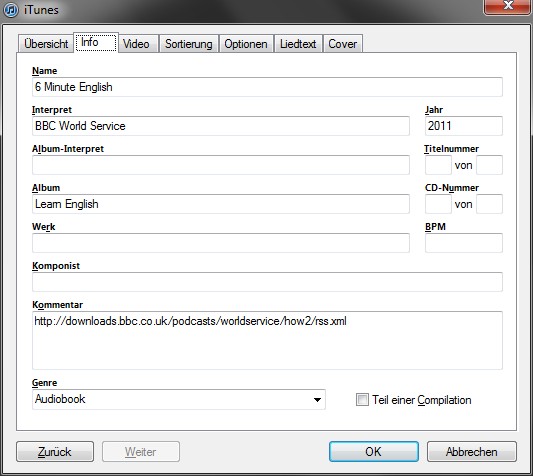Enable Teil einer Compilation checkbox
This screenshot has width=533, height=476.
(362, 400)
